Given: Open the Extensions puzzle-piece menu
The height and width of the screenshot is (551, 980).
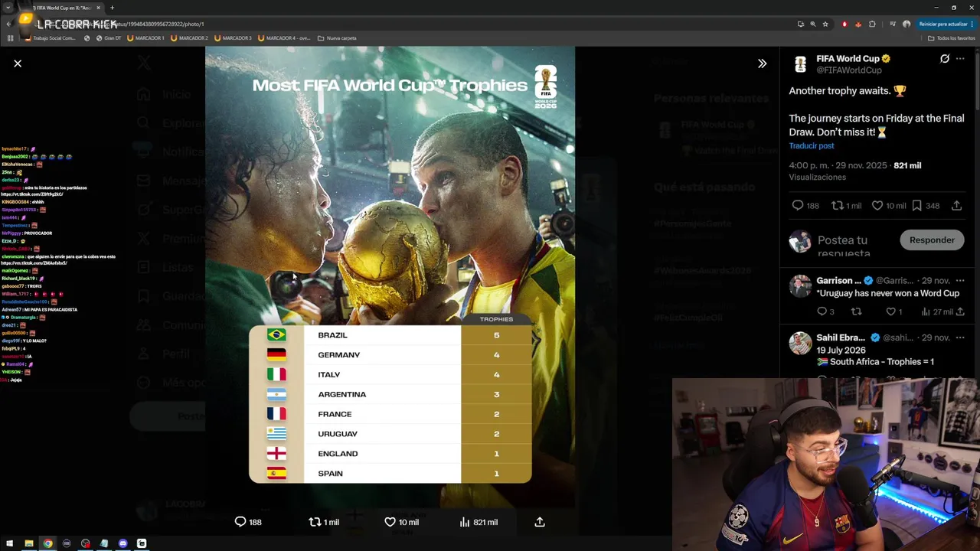Looking at the screenshot, I should tap(872, 24).
